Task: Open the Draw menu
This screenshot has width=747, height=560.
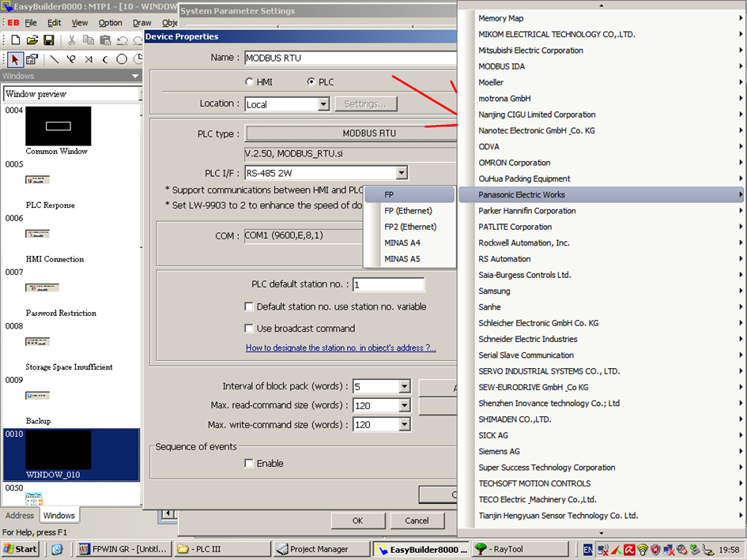Action: (141, 22)
